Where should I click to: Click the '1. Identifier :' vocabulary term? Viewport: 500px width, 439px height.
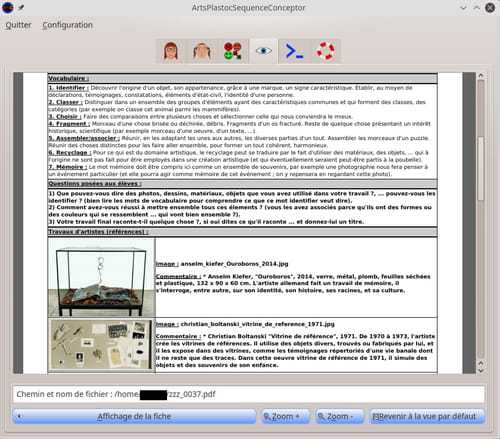[68, 88]
